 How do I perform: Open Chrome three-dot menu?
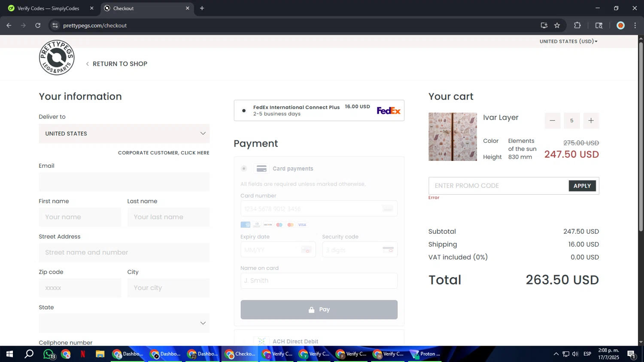[635, 25]
